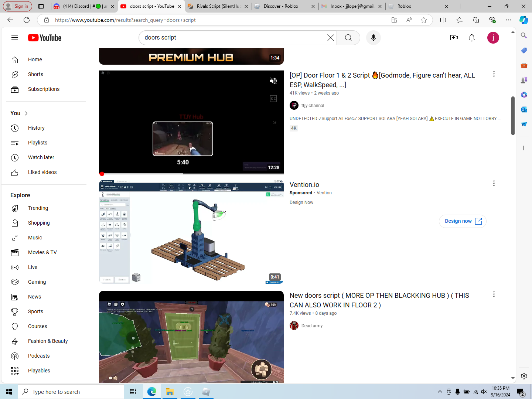Open a new browser tab

460,6
